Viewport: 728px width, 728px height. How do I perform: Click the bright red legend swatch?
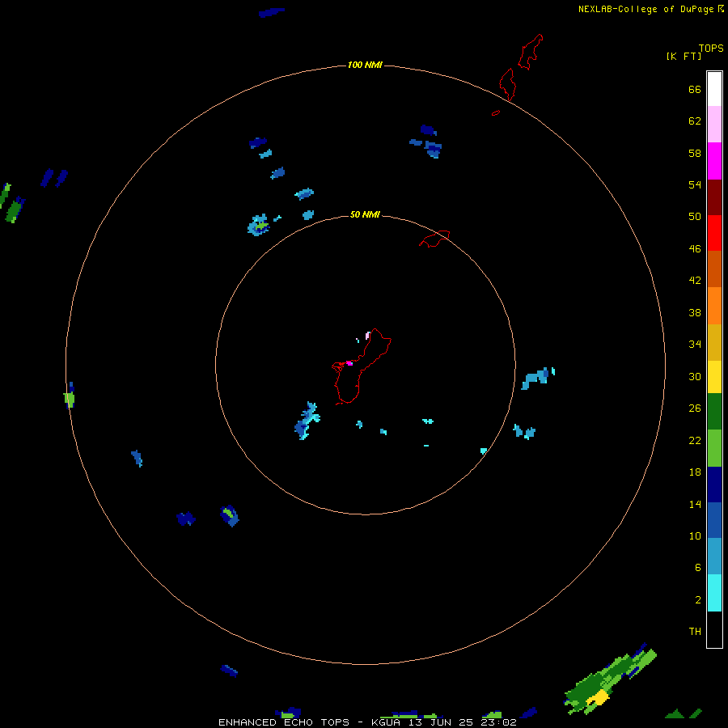pos(714,233)
